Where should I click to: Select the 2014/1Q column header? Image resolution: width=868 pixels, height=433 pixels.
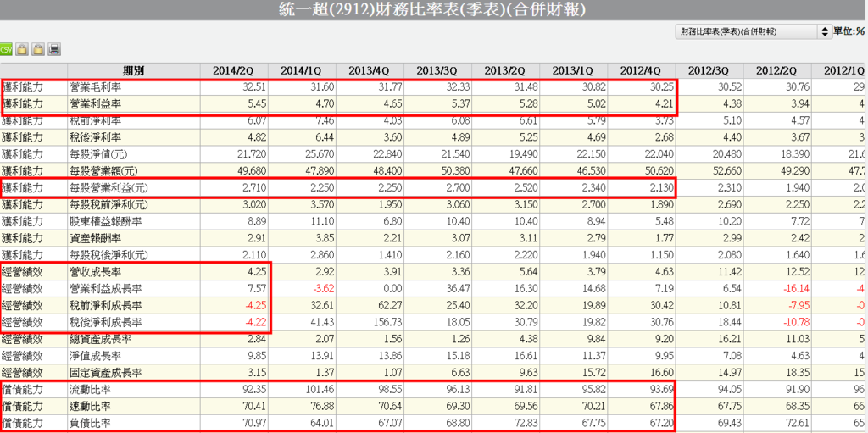click(x=302, y=71)
